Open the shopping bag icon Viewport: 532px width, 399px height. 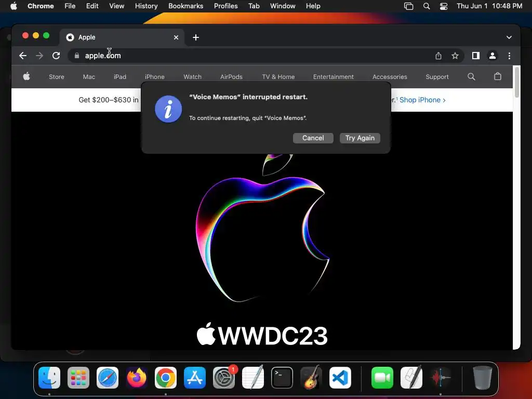pos(497,76)
